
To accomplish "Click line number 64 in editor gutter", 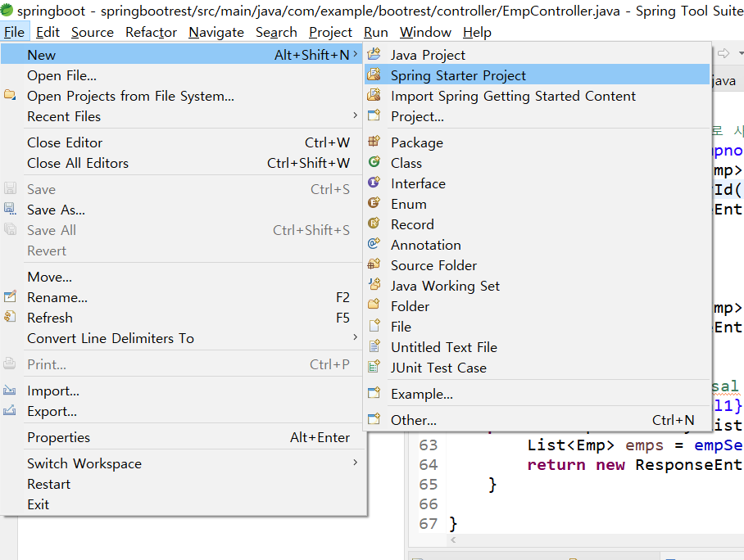I will click(428, 464).
